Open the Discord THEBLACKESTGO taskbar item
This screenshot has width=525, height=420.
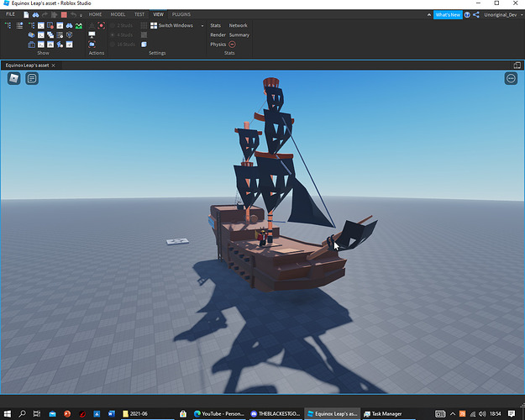point(276,413)
